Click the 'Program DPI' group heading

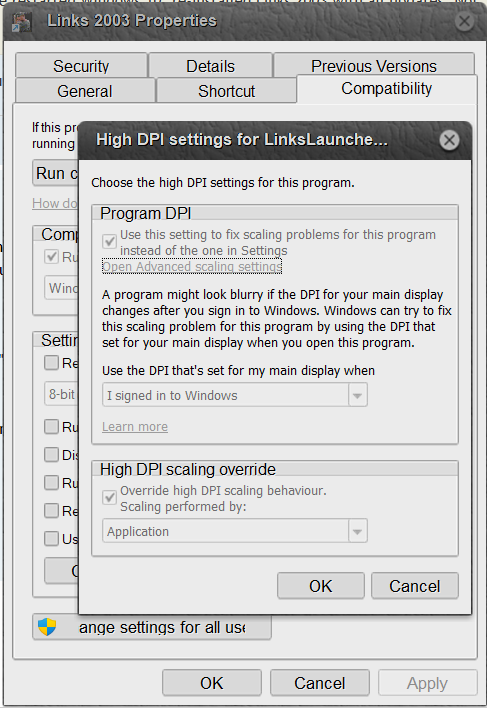[x=145, y=213]
